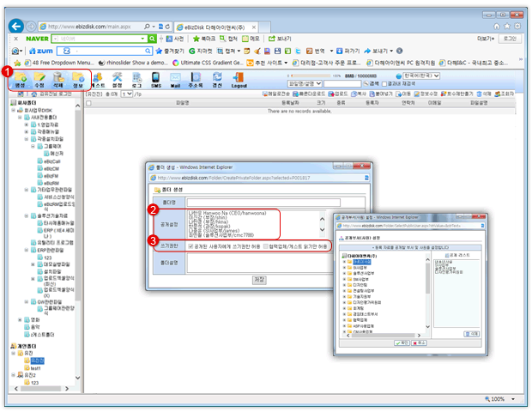Click 메일전송 in the file toolbar
532x412 pixels.
(276, 94)
